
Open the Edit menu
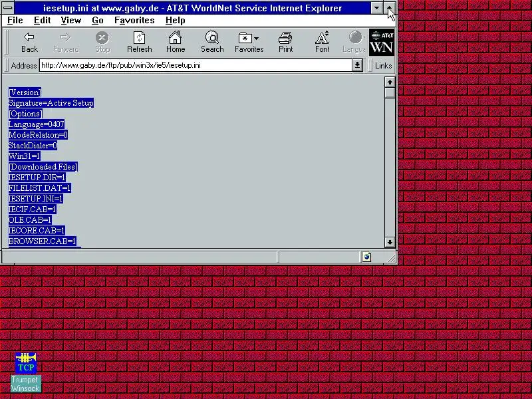pos(42,21)
